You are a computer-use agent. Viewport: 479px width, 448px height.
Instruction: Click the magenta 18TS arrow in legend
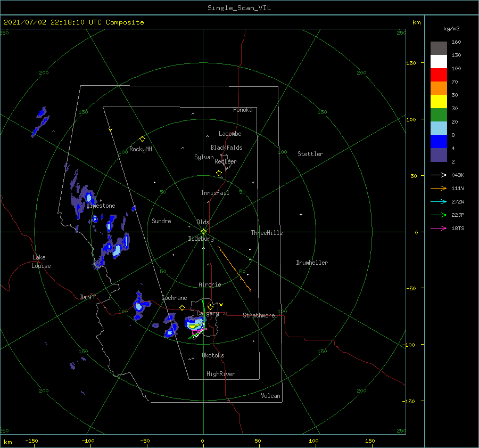tap(439, 228)
